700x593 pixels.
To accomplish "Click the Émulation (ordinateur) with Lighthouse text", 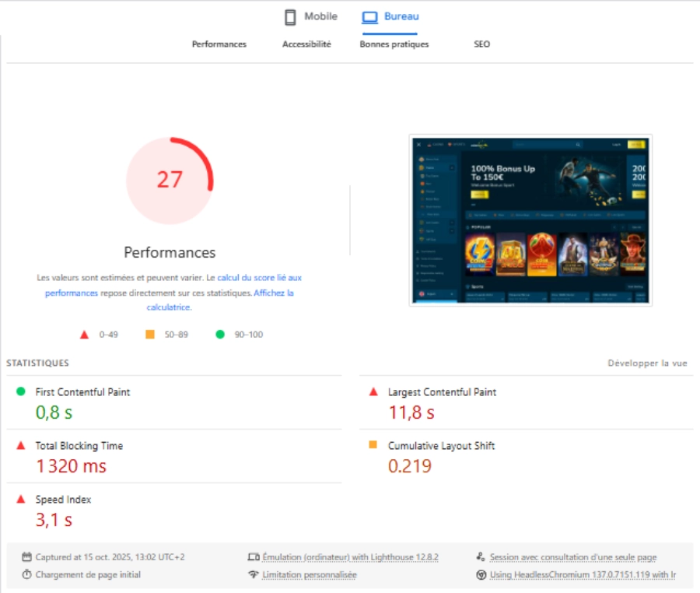I will [350, 557].
